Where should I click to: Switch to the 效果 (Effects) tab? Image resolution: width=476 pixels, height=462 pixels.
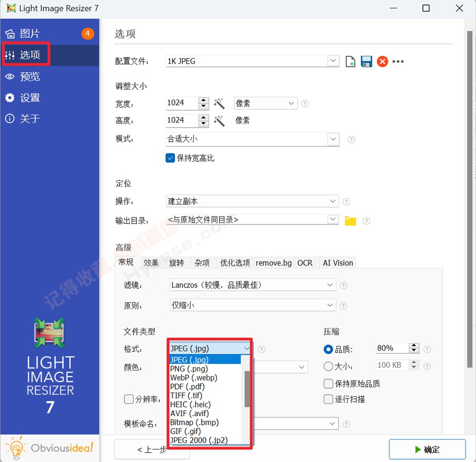151,263
